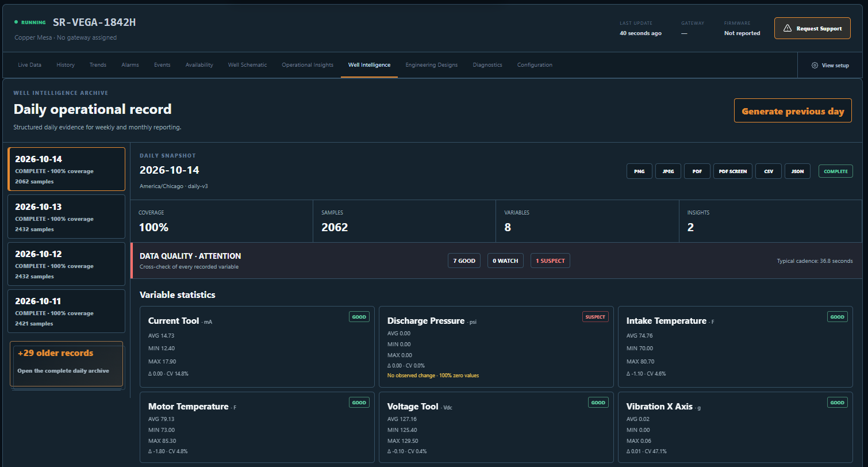Open the Vibration X Axis card
Viewport: 868px width, 467px height.
[x=735, y=427]
